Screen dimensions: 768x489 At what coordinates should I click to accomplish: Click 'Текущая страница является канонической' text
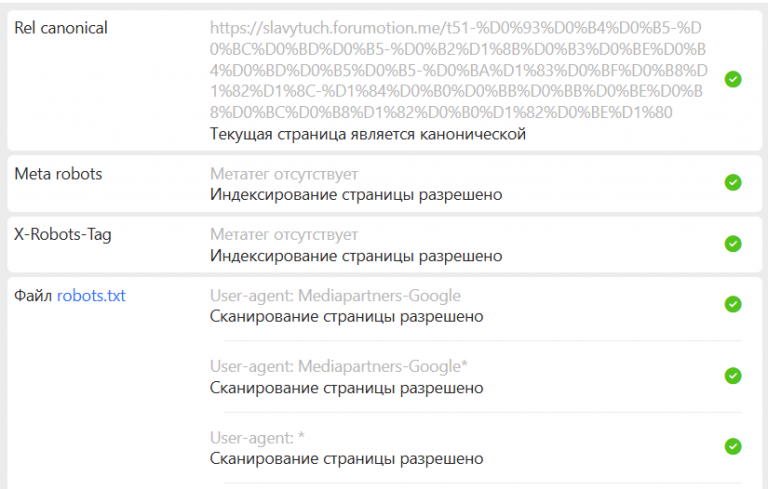pyautogui.click(x=368, y=134)
